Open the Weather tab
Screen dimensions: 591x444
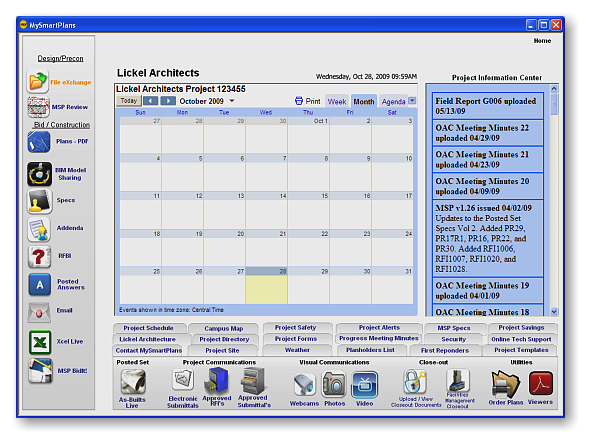tap(297, 350)
